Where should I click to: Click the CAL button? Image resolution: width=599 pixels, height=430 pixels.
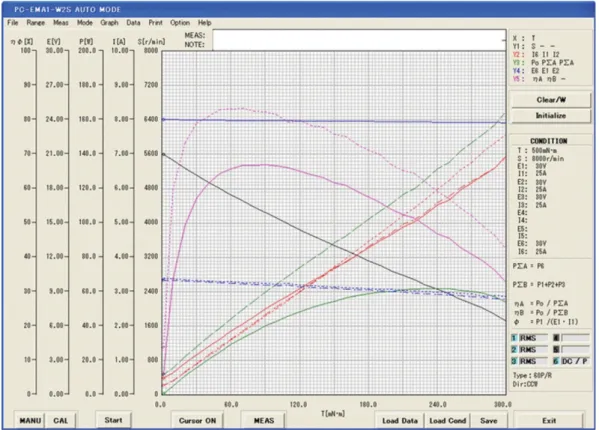click(x=61, y=420)
